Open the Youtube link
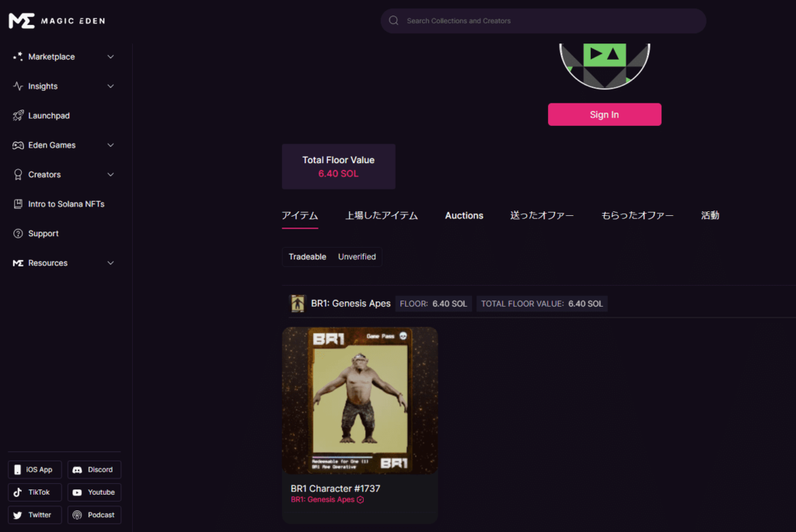Viewport: 796px width, 532px height. [94, 492]
